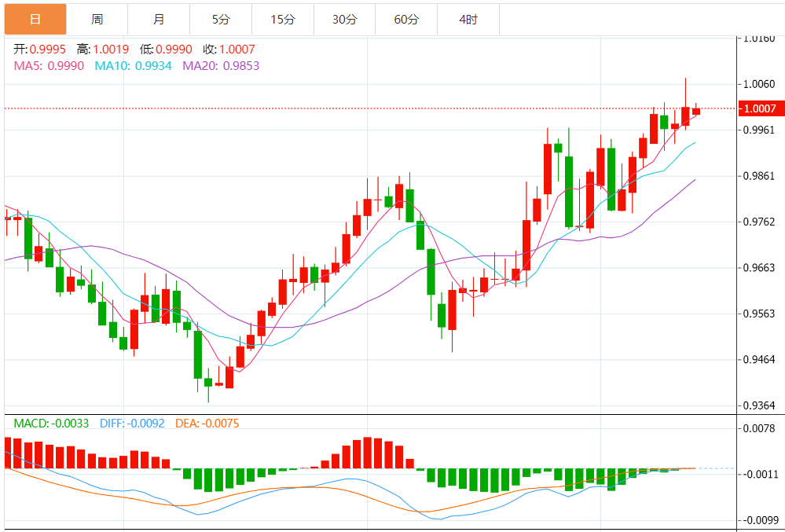Click the low price value 0.9990

click(174, 50)
